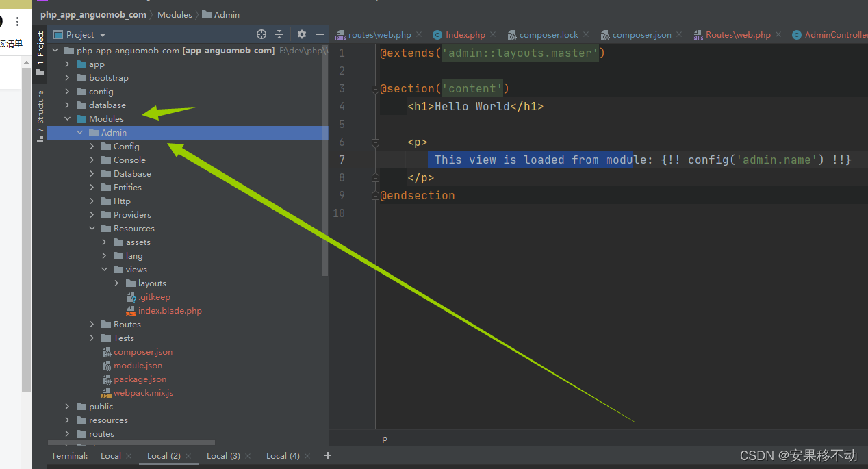This screenshot has width=868, height=469.
Task: Click the Modules breadcrumb in navigation bar
Action: pyautogui.click(x=175, y=14)
